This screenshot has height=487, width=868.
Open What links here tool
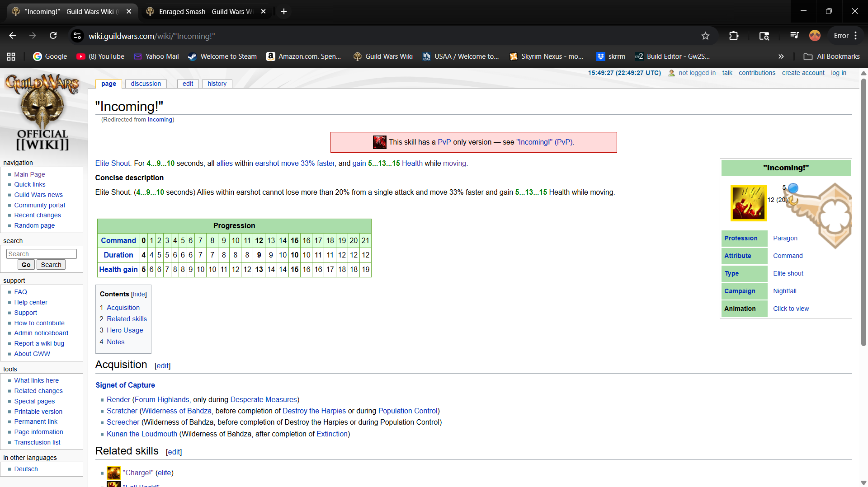pyautogui.click(x=37, y=380)
